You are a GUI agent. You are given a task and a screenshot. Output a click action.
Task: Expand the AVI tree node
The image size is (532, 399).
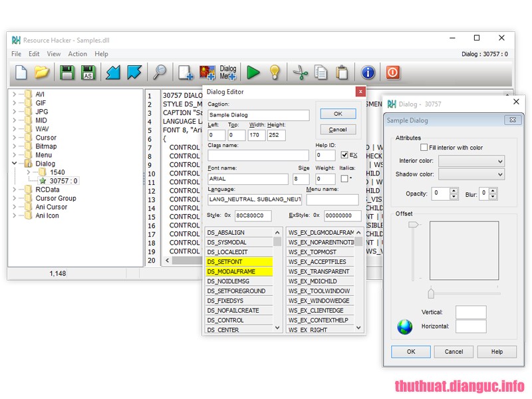pyautogui.click(x=14, y=94)
